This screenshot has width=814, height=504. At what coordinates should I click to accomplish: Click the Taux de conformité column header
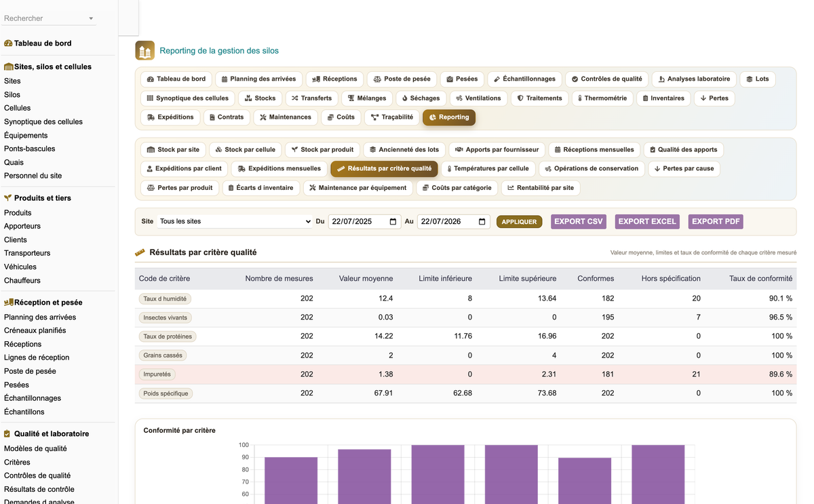(x=760, y=278)
